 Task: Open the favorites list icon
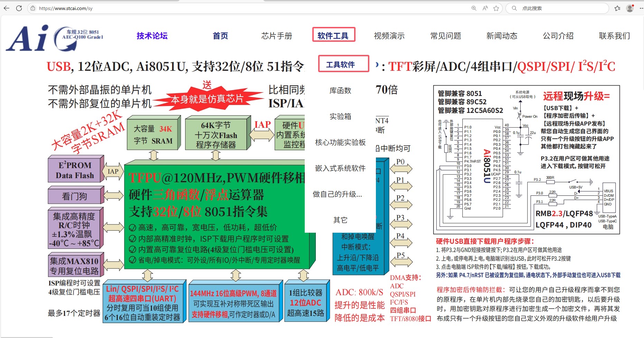pyautogui.click(x=617, y=8)
